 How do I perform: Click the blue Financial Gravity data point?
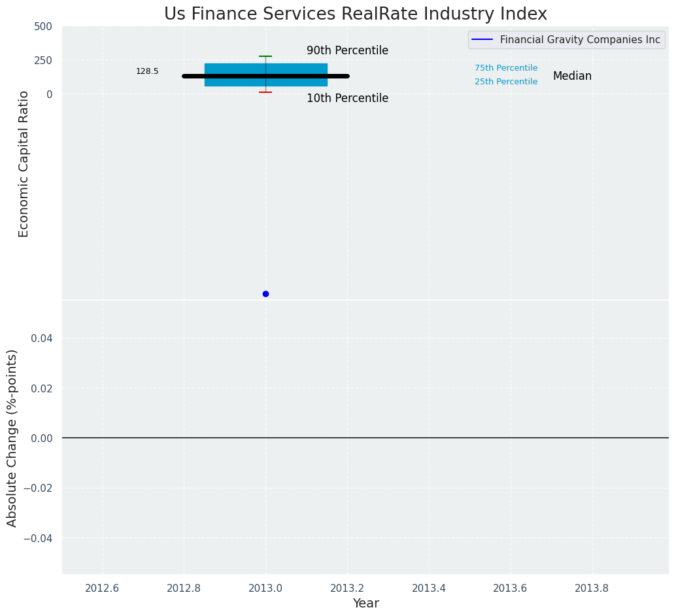point(265,294)
